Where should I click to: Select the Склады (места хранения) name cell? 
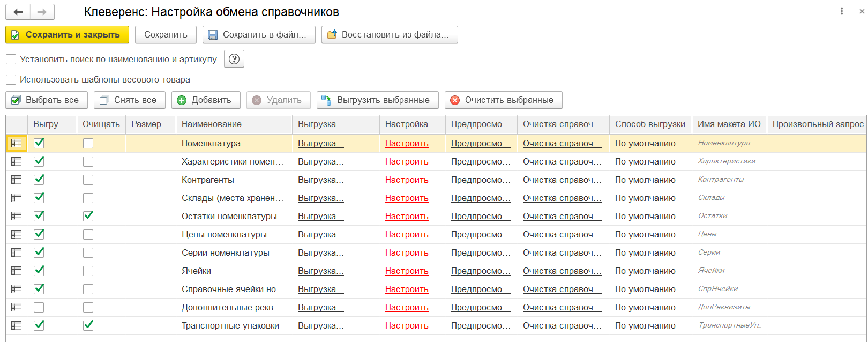234,198
